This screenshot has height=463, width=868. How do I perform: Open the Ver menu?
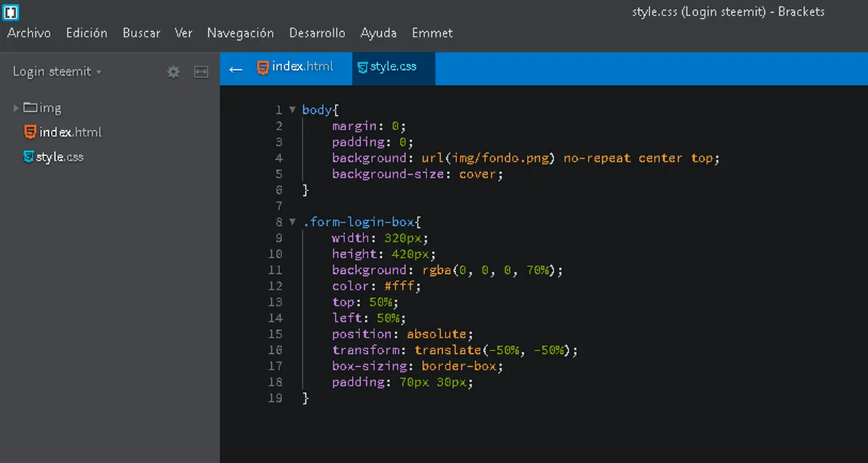[184, 33]
